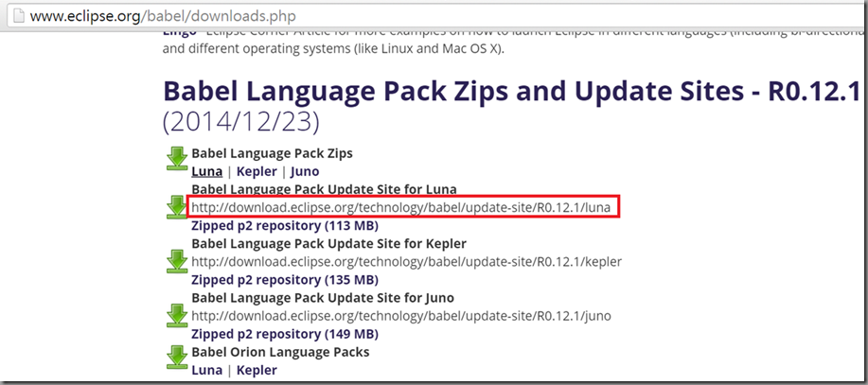Click the release date (2014/12/23) text

click(x=241, y=122)
